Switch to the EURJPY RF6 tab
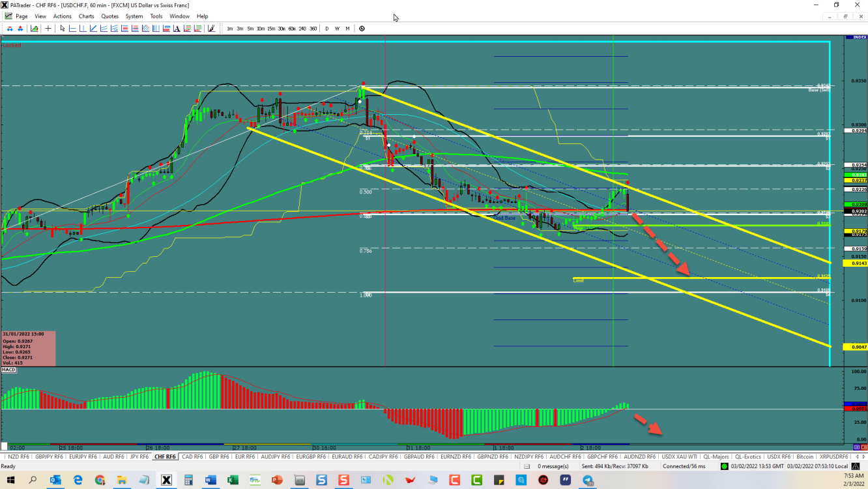Image resolution: width=868 pixels, height=489 pixels. click(x=83, y=456)
